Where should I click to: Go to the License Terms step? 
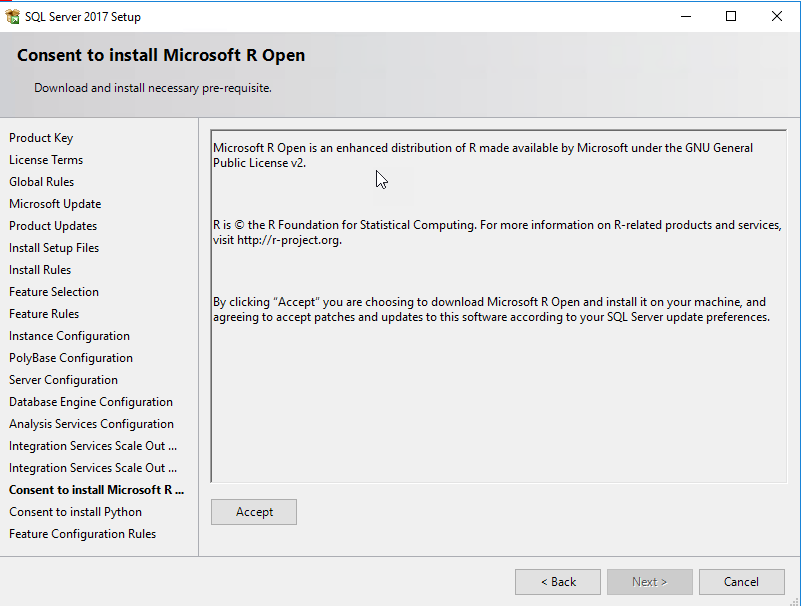pos(46,160)
